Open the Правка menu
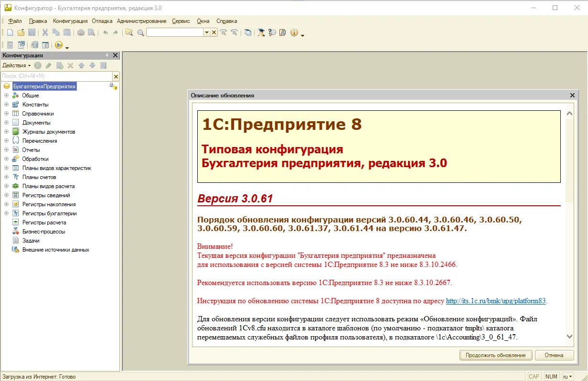The image size is (588, 381). [x=38, y=21]
